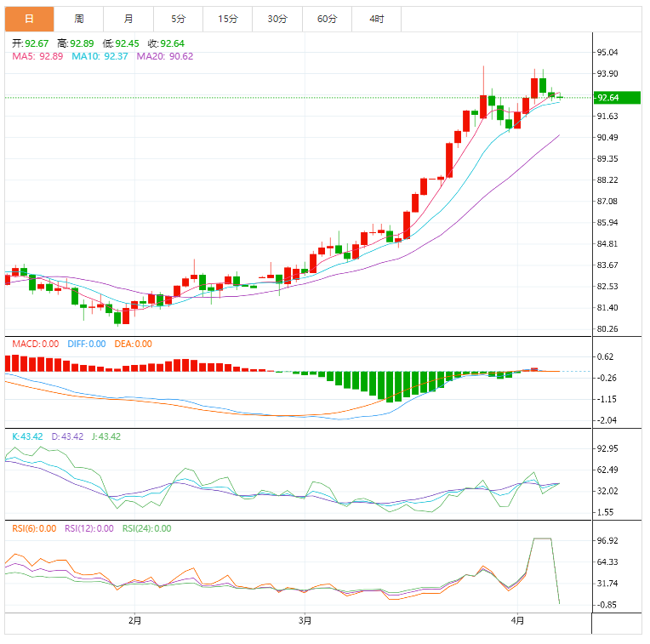Viewport: 650px width, 644px height.
Task: Select the 日 daily chart tab
Action: click(x=29, y=19)
